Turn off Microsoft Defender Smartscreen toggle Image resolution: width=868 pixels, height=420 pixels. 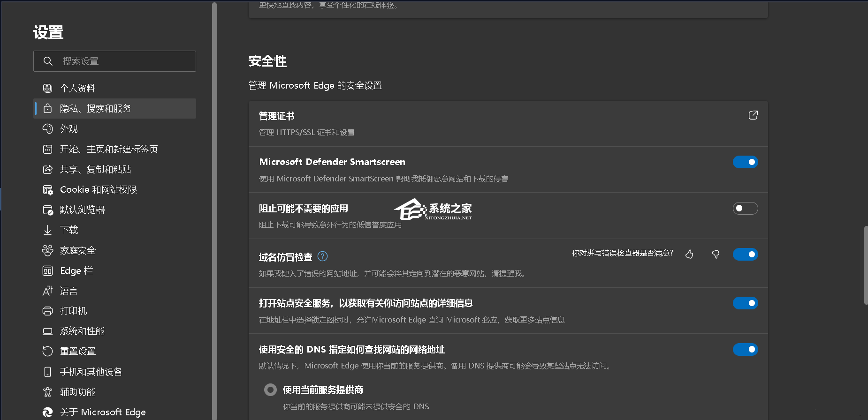[745, 162]
